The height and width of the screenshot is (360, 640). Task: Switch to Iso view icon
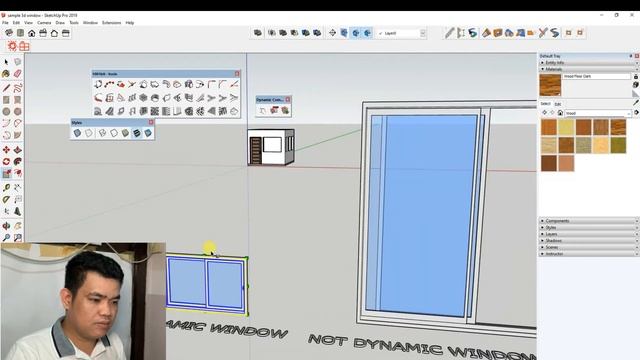click(x=9, y=33)
